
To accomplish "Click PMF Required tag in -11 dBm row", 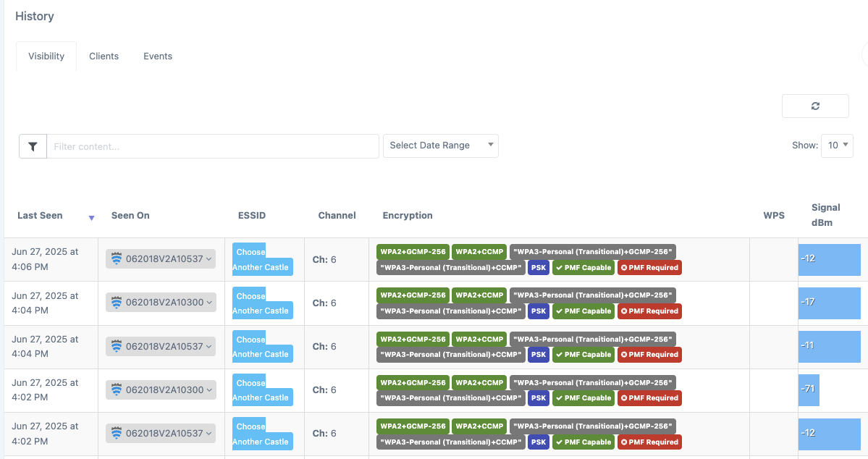I will [649, 354].
